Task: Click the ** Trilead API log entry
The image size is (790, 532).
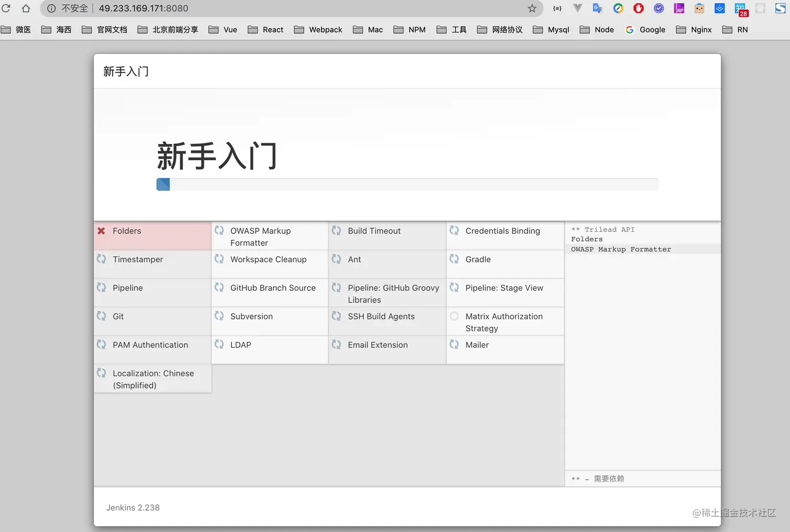Action: (x=603, y=229)
